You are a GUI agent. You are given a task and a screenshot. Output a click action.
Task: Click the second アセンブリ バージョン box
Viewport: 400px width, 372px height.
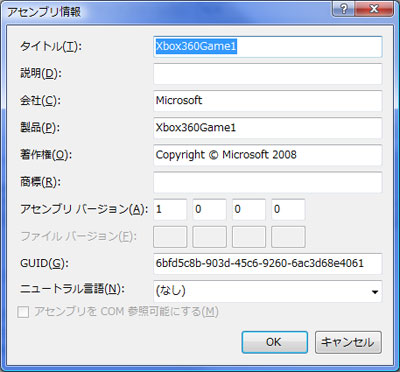click(x=209, y=209)
